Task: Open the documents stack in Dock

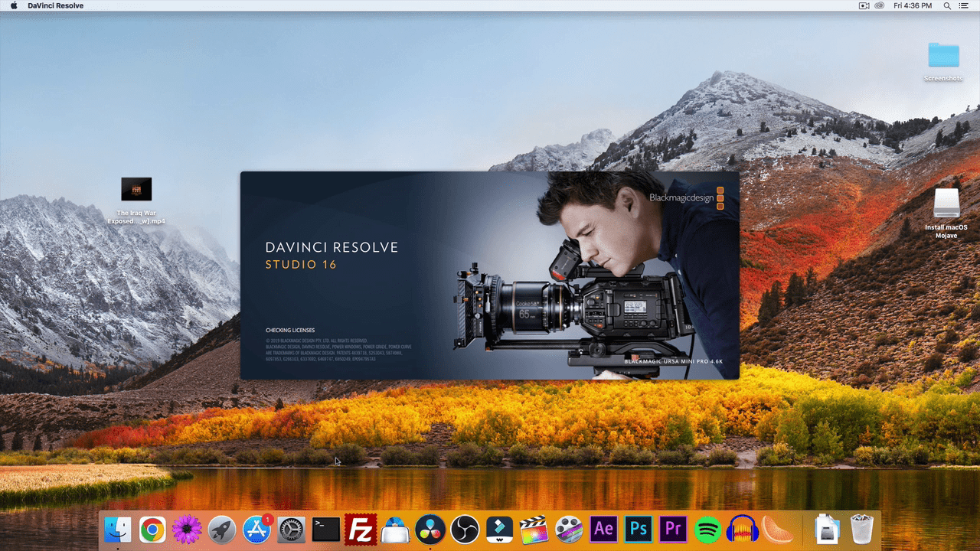Action: coord(828,529)
